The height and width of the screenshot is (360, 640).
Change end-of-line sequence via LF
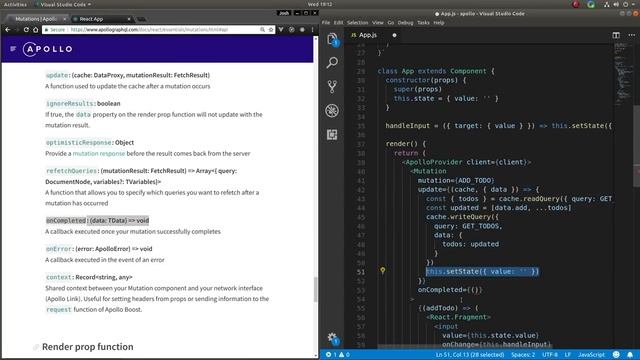point(567,355)
